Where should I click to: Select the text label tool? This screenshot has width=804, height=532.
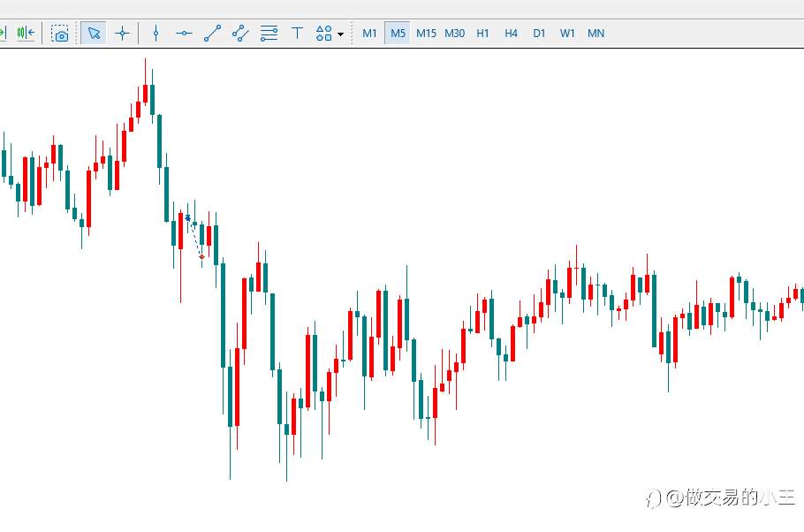297,34
